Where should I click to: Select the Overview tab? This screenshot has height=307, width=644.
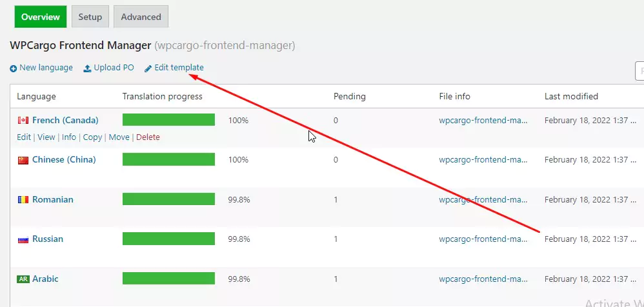click(41, 17)
